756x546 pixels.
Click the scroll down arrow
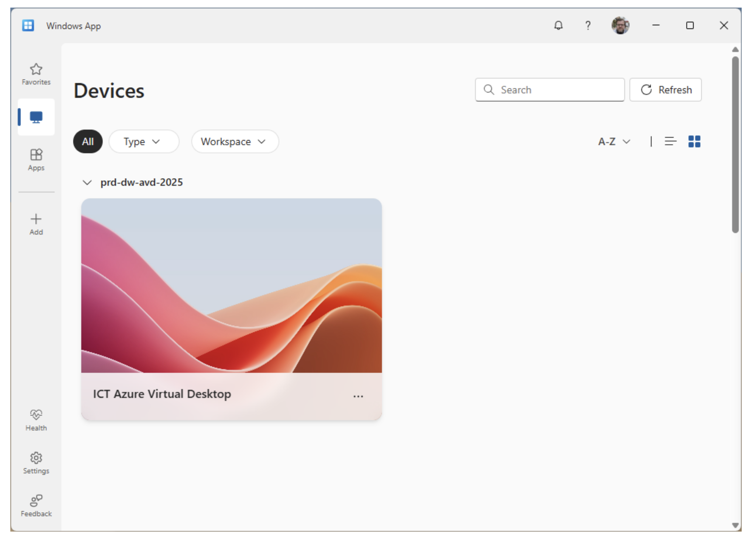click(x=735, y=525)
